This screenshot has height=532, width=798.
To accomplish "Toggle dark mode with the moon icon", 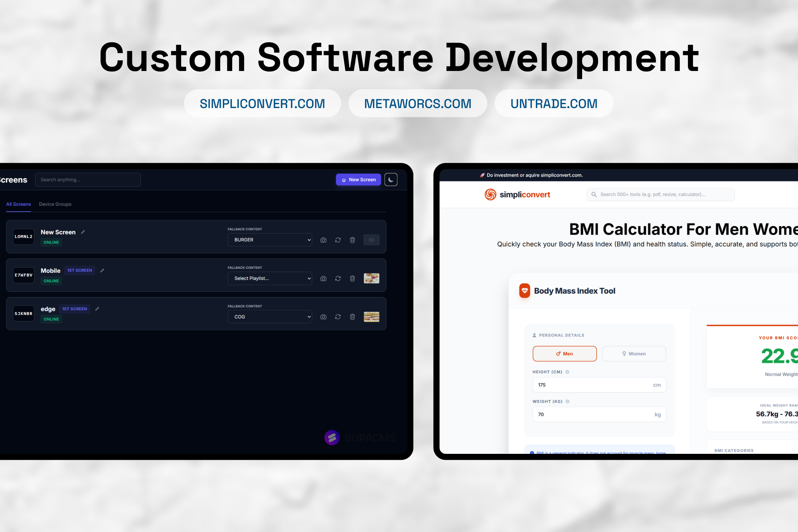I will coord(391,179).
